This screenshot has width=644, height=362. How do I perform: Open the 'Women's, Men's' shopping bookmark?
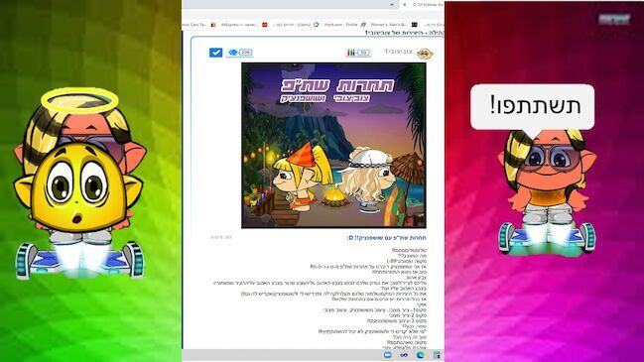pyautogui.click(x=389, y=25)
